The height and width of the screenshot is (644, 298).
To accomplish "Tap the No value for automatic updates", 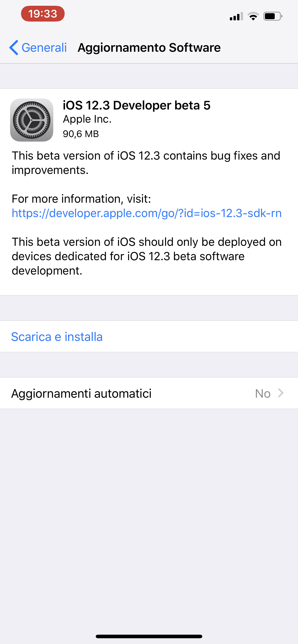I will (x=263, y=393).
